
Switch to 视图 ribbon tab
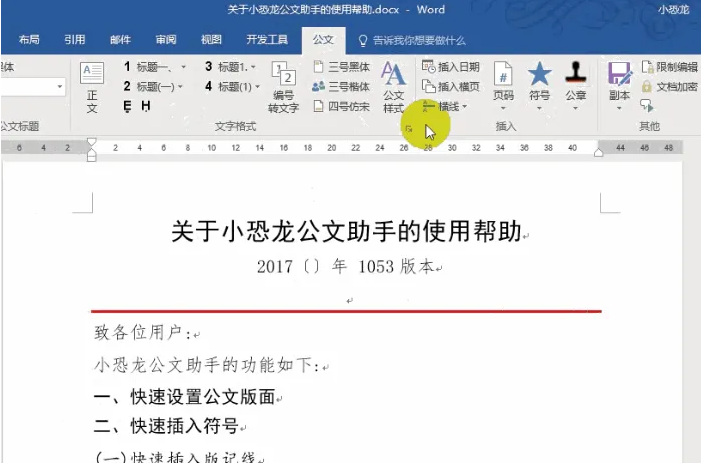click(x=211, y=40)
